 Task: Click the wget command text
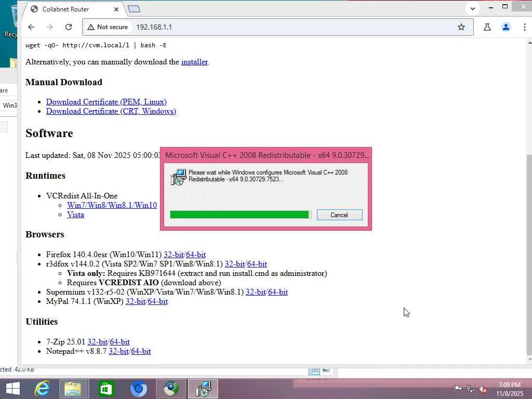click(96, 45)
